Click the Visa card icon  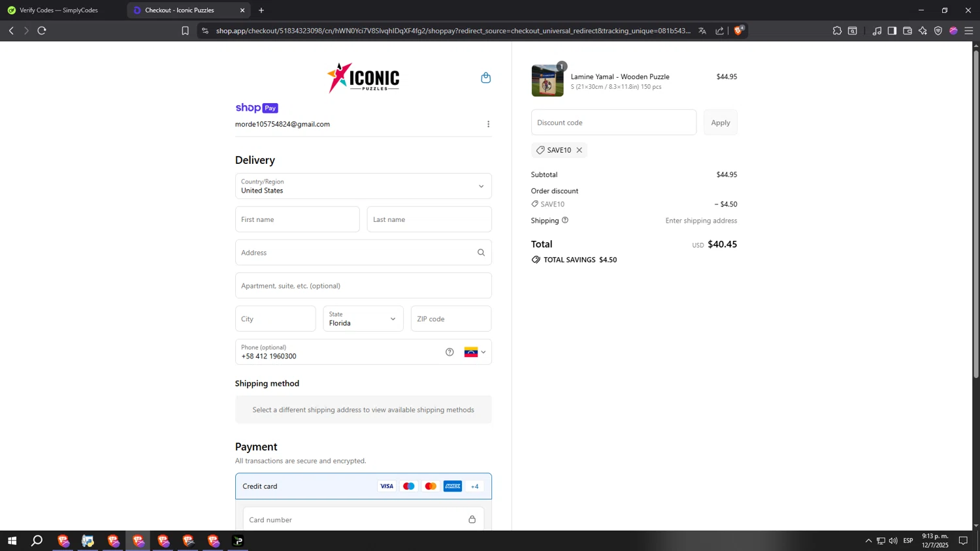click(387, 486)
